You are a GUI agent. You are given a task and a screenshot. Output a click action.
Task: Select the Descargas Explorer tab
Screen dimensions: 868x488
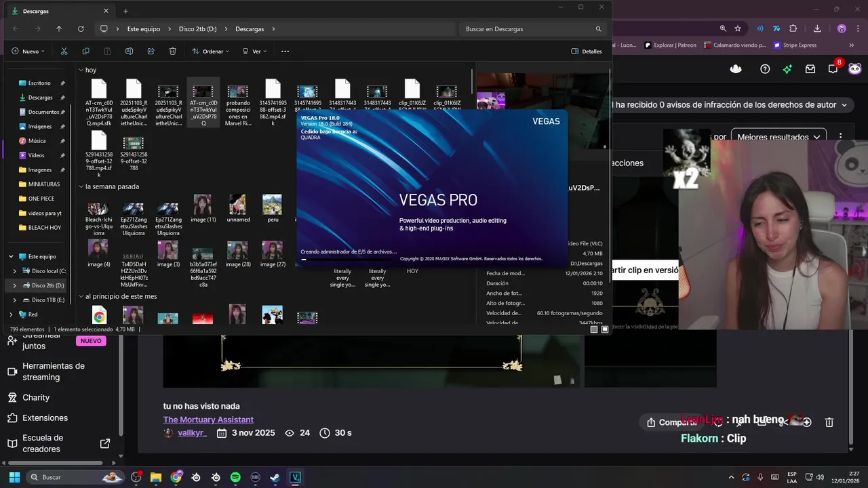point(60,11)
